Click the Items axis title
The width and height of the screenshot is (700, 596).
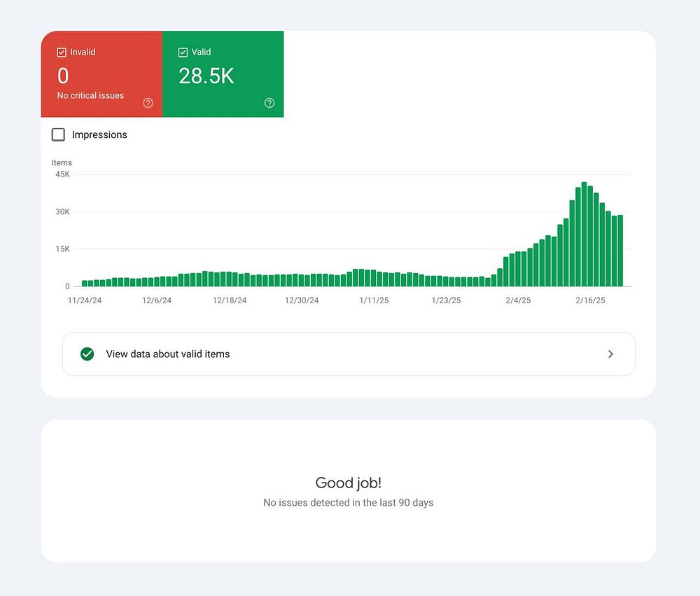(62, 162)
